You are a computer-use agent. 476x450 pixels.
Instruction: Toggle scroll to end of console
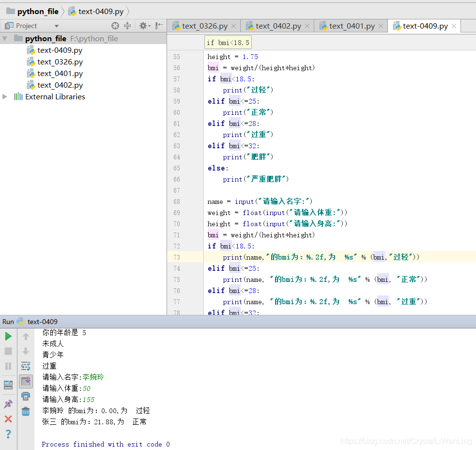26,381
